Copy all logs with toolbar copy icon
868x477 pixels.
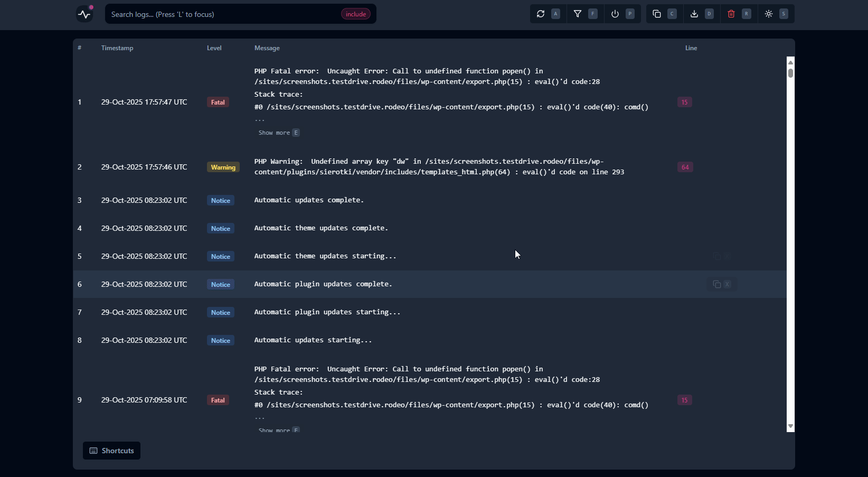click(657, 14)
